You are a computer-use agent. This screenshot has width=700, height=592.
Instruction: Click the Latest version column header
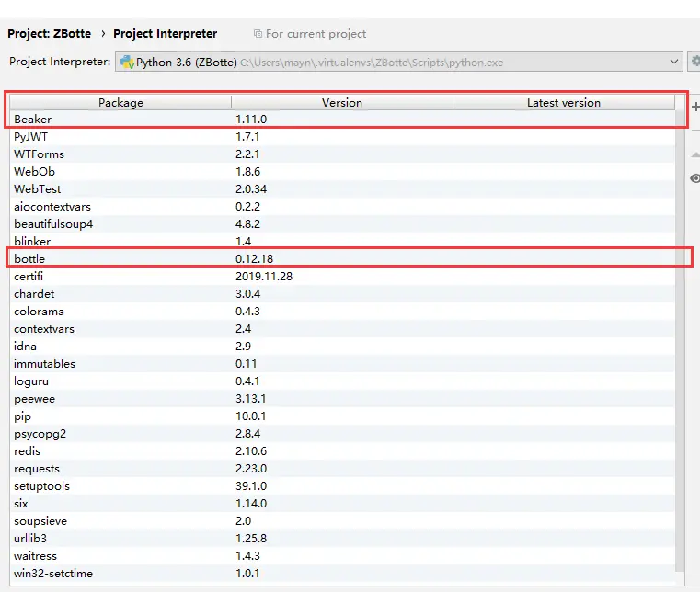(563, 103)
